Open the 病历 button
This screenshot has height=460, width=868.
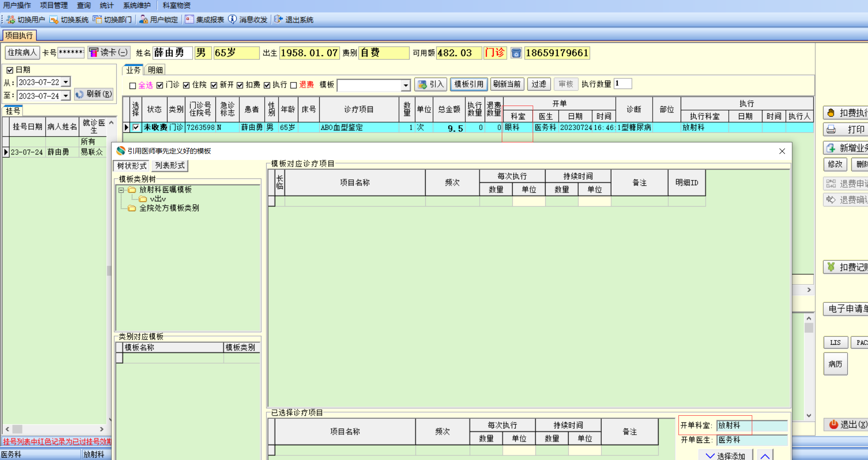tap(835, 364)
